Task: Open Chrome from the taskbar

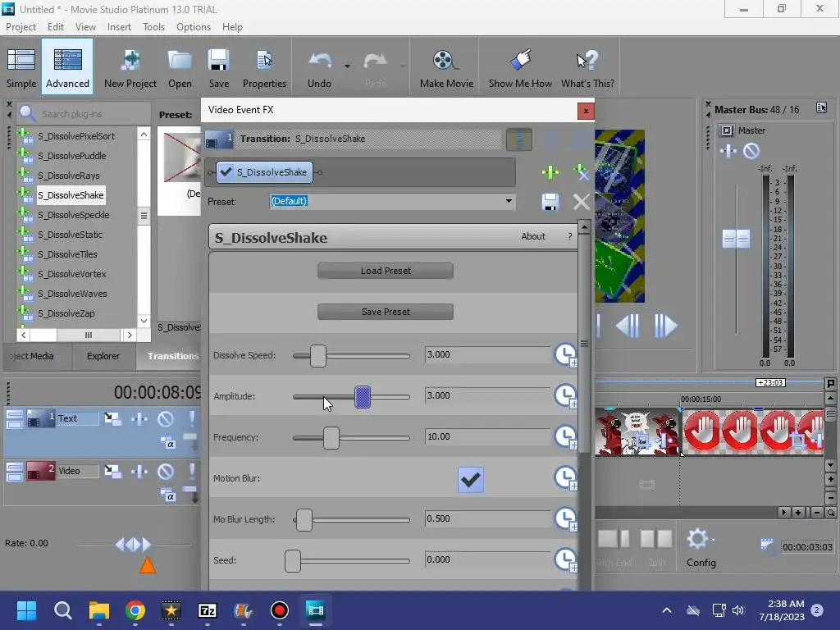Action: coord(135,610)
